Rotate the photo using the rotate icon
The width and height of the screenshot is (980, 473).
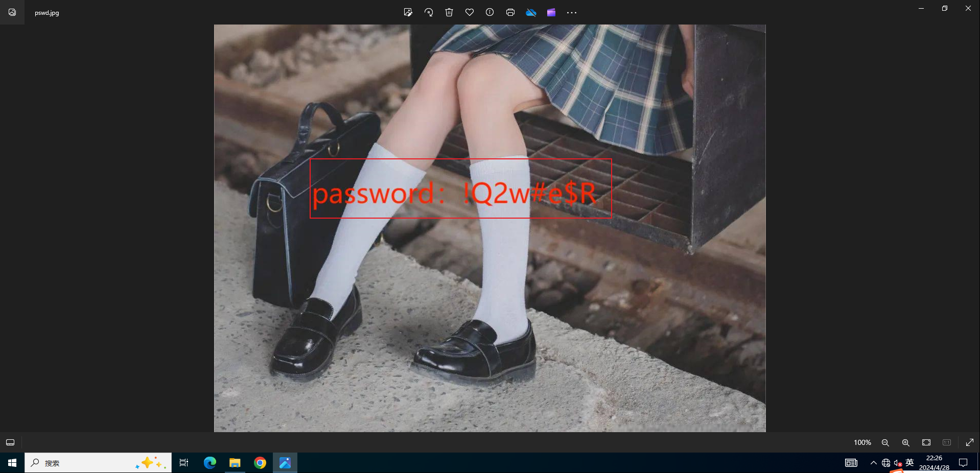(x=429, y=12)
